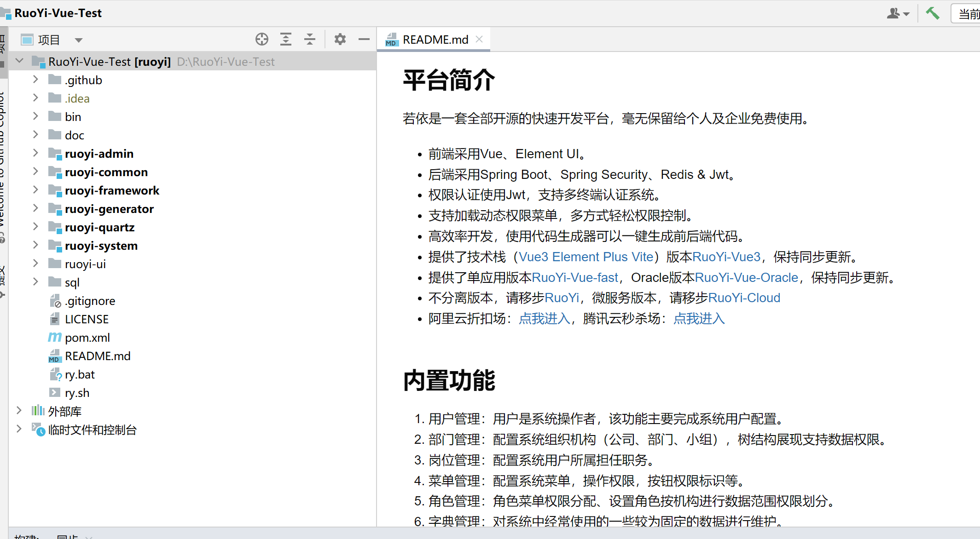This screenshot has width=980, height=539.
Task: Expand the 外部库 external libraries node
Action: [19, 411]
